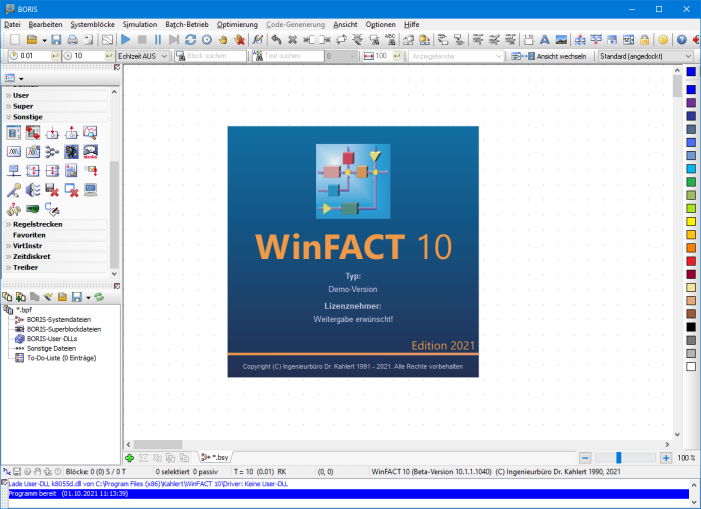
Task: Click the printer icon in toolbar
Action: (x=72, y=40)
